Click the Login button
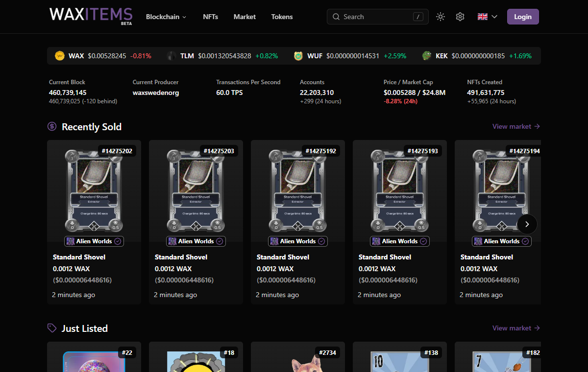Image resolution: width=588 pixels, height=372 pixels. coord(523,17)
